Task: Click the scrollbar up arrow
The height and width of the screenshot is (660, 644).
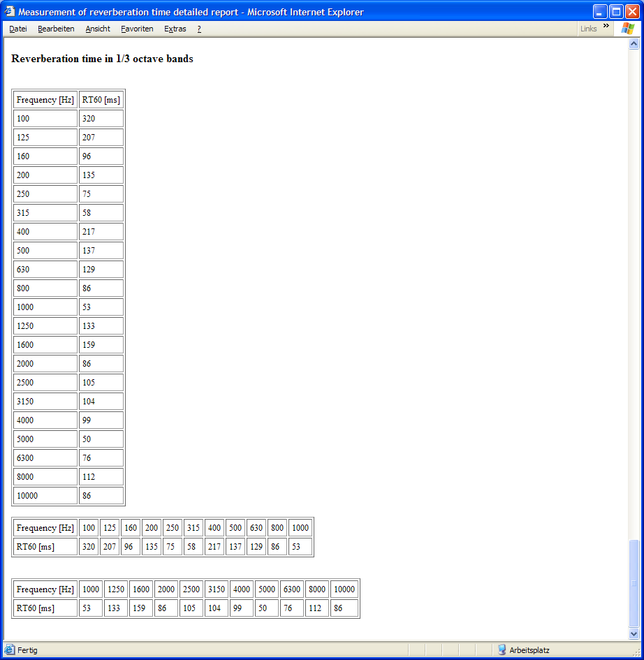Action: tap(634, 44)
